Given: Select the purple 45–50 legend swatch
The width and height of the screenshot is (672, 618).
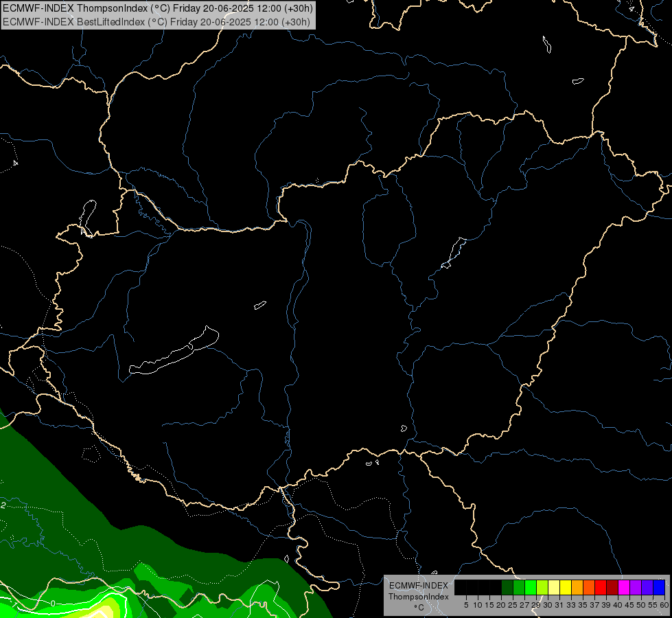Looking at the screenshot, I should (636, 587).
